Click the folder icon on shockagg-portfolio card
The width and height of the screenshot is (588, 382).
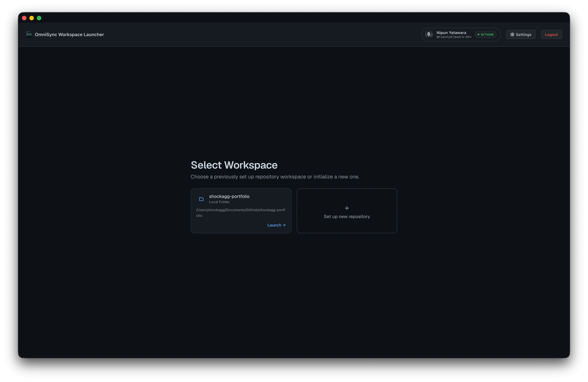pos(201,199)
